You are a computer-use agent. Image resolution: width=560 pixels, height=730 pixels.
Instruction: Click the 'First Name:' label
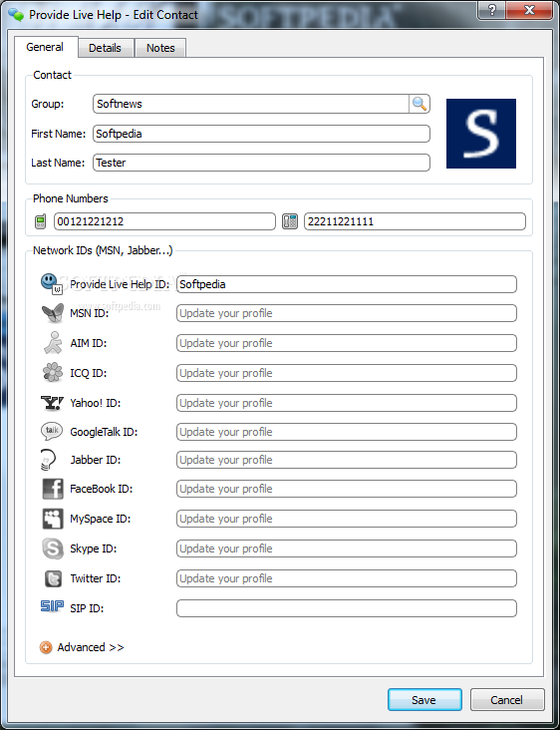[58, 134]
